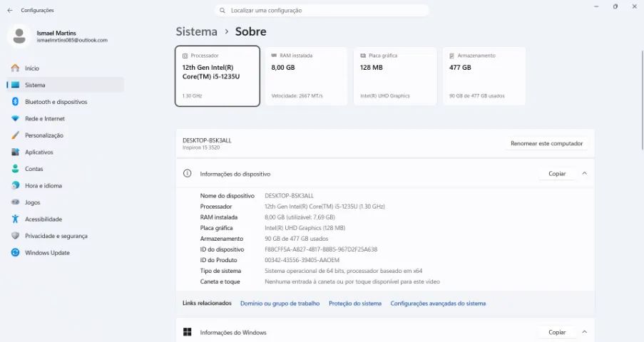Click the Rede e Internet wifi icon
644x342 pixels.
coord(15,119)
